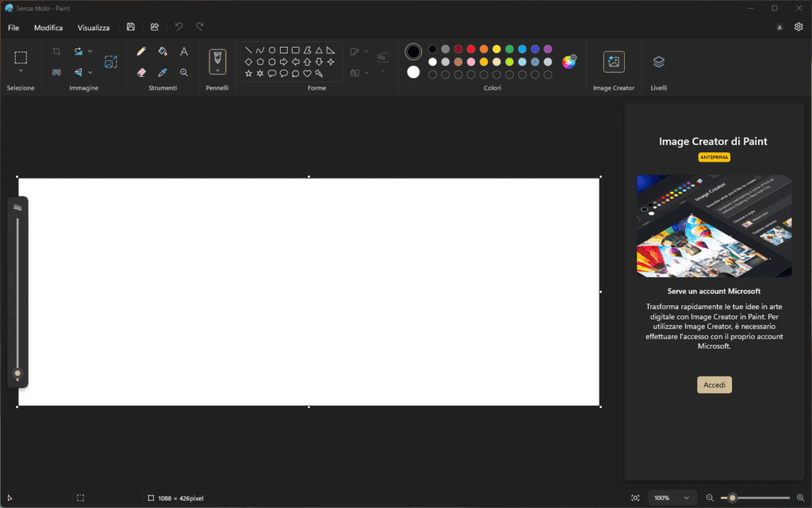The height and width of the screenshot is (508, 812).
Task: Select the Fill bucket tool
Action: 163,52
